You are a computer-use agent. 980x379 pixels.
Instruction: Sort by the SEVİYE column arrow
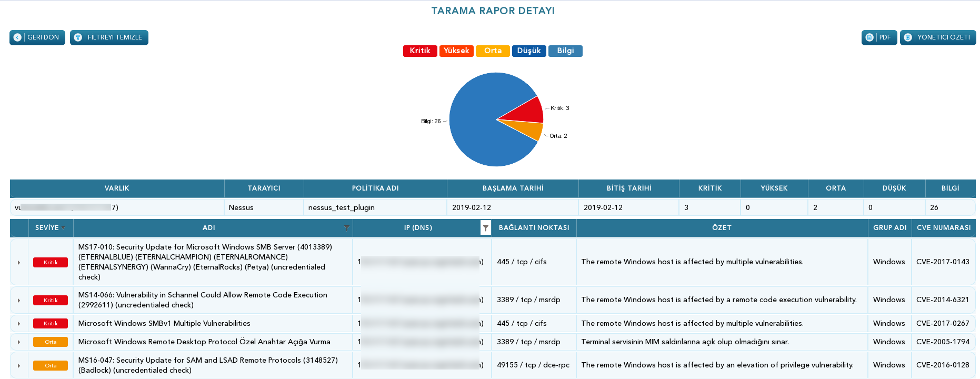63,228
